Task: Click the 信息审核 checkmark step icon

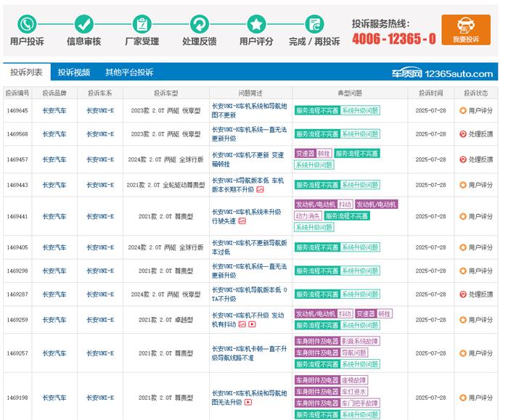Action: coord(84,24)
